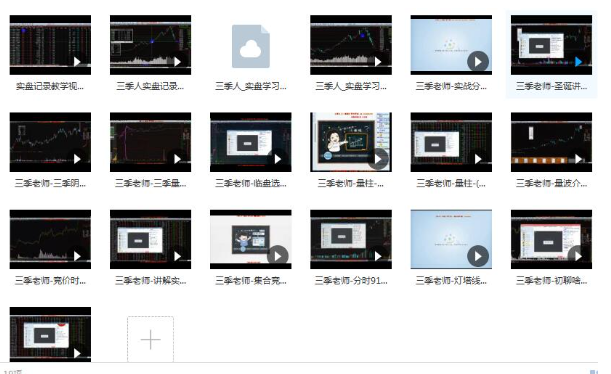Click file name 三季老师-讲解实...
The image size is (611, 374).
coord(150,280)
